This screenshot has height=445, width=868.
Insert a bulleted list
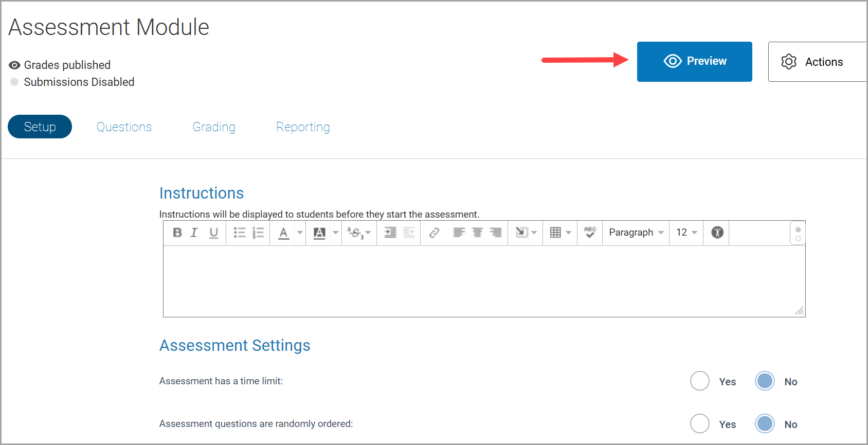(240, 233)
